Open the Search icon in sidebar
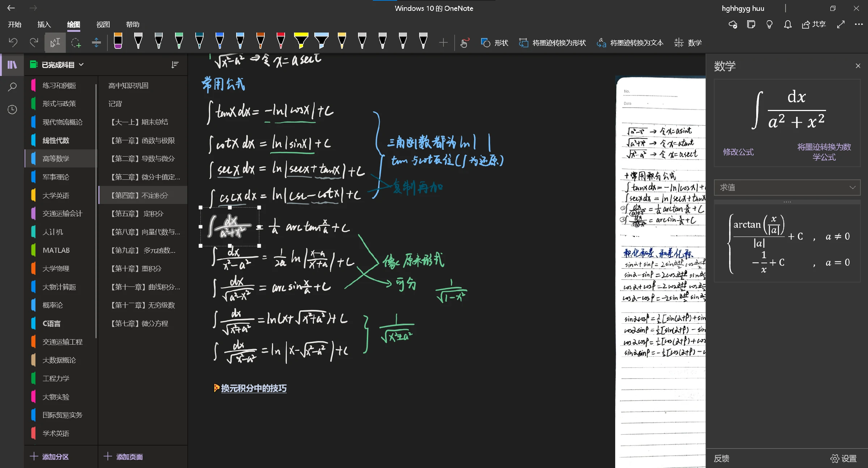868x468 pixels. [12, 87]
